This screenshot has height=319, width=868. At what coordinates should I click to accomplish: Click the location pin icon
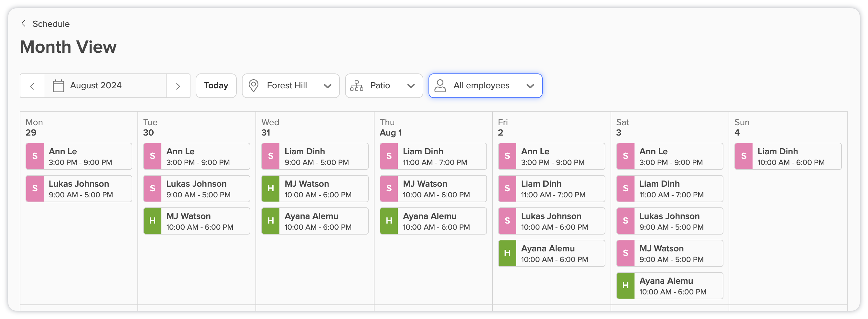pos(254,86)
